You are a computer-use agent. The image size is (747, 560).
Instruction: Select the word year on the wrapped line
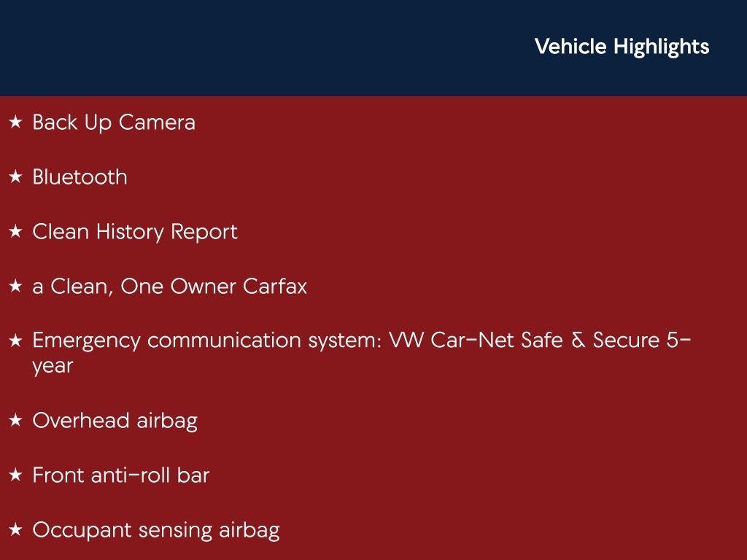pyautogui.click(x=53, y=366)
